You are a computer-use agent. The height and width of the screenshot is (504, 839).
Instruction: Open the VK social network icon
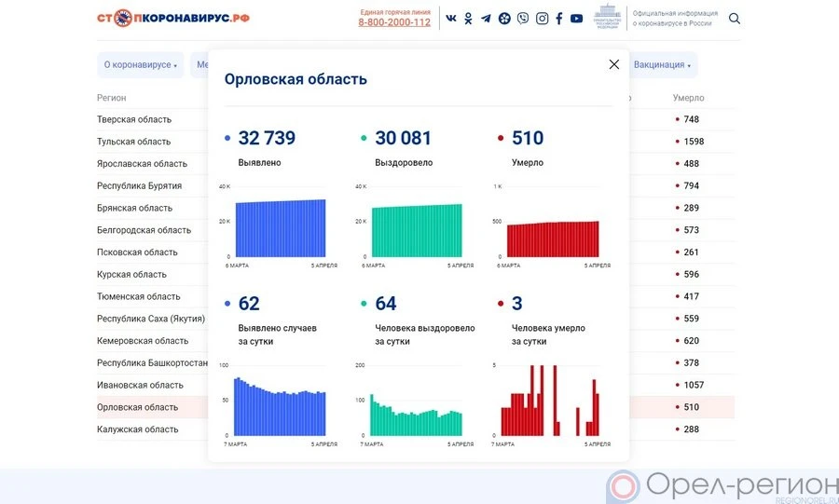(x=451, y=19)
